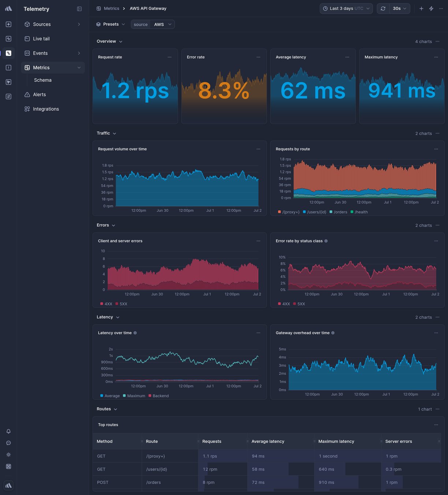Expand the Sources sidebar item

pyautogui.click(x=53, y=24)
